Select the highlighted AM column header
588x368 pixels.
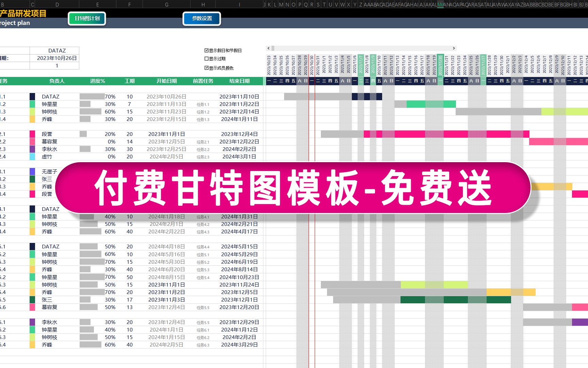440,4
